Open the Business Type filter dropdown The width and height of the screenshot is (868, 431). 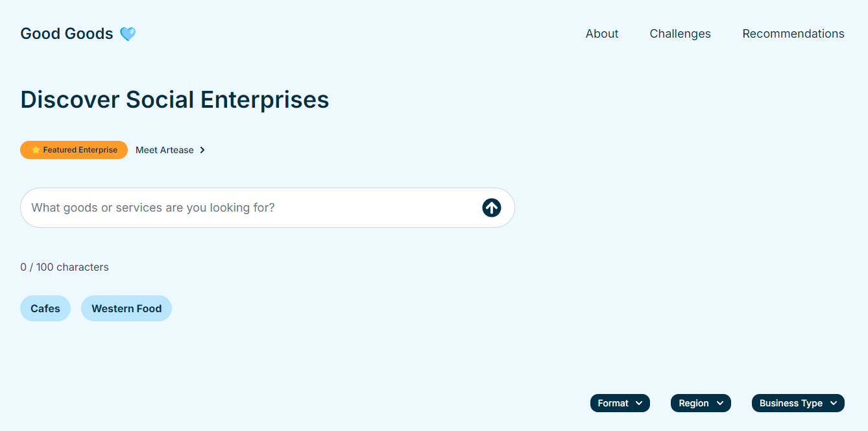(798, 403)
